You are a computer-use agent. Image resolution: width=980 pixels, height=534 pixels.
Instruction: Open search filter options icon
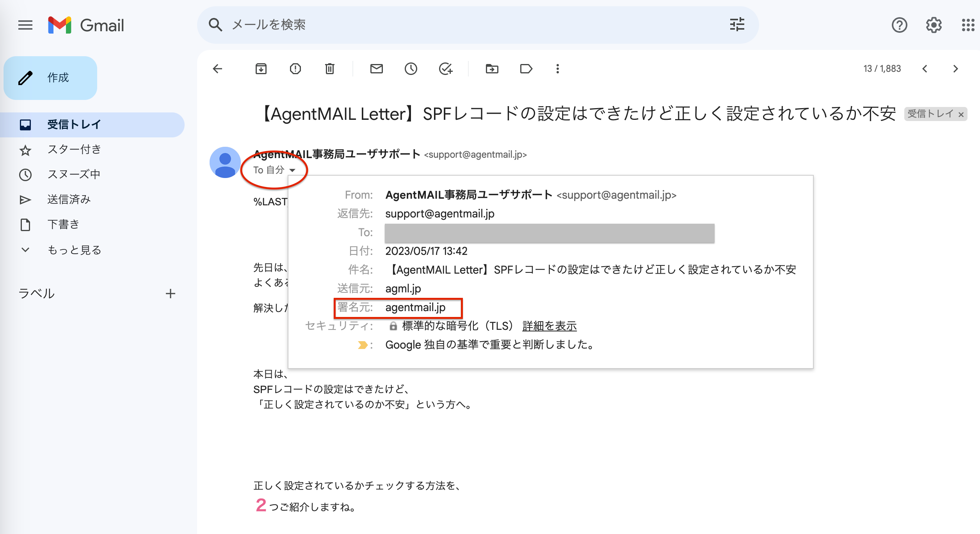(737, 25)
